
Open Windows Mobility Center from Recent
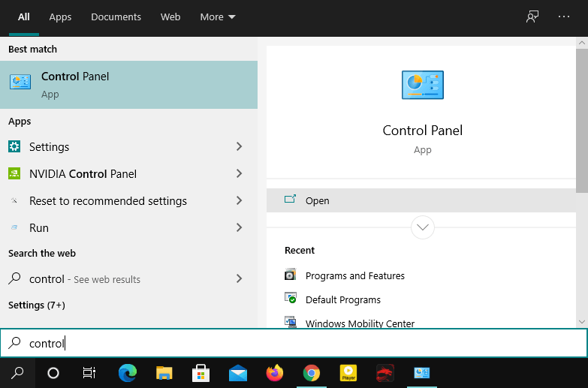pyautogui.click(x=360, y=323)
